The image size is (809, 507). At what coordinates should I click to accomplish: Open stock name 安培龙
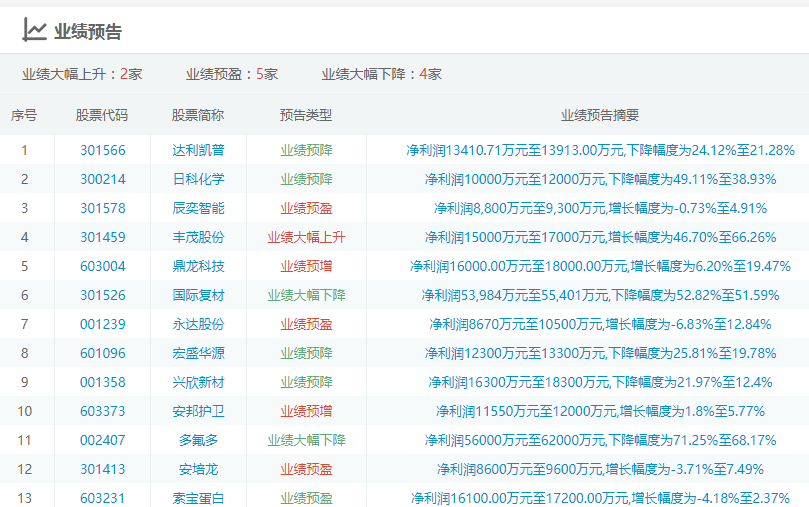click(199, 469)
